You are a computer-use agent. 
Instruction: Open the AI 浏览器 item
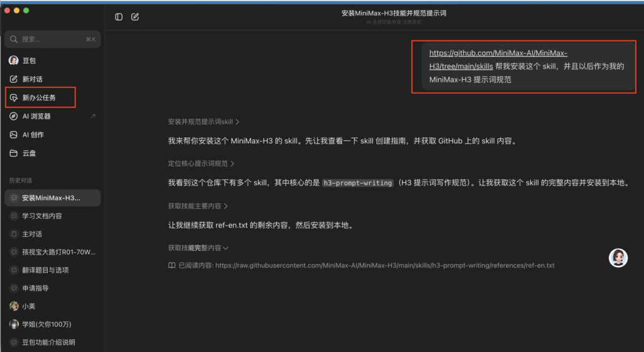point(53,116)
